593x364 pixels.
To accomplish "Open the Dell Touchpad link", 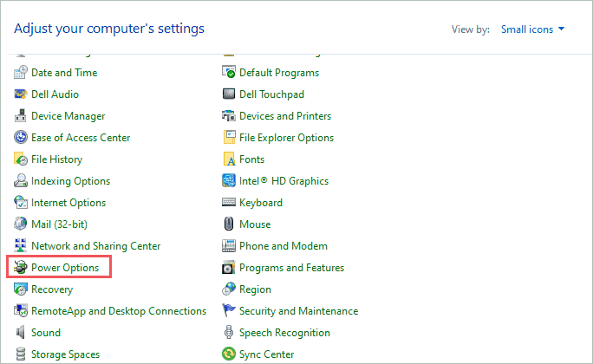I will pyautogui.click(x=271, y=94).
